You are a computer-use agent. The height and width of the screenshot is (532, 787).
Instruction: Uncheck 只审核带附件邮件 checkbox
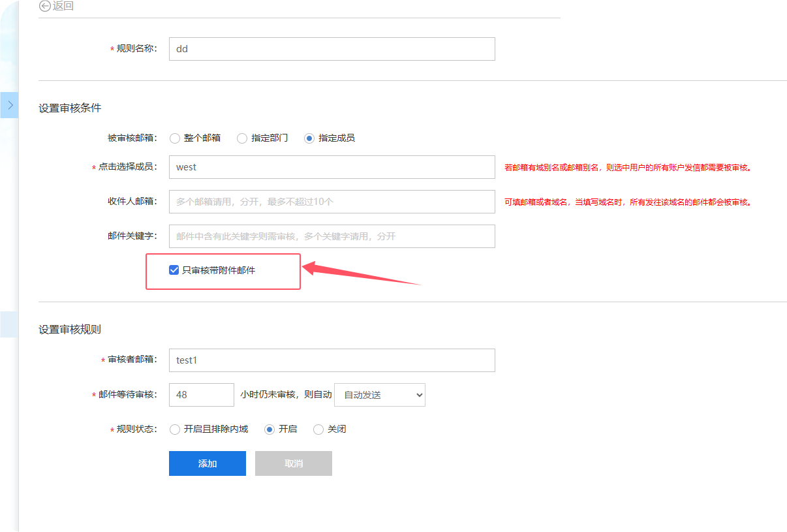pyautogui.click(x=174, y=270)
